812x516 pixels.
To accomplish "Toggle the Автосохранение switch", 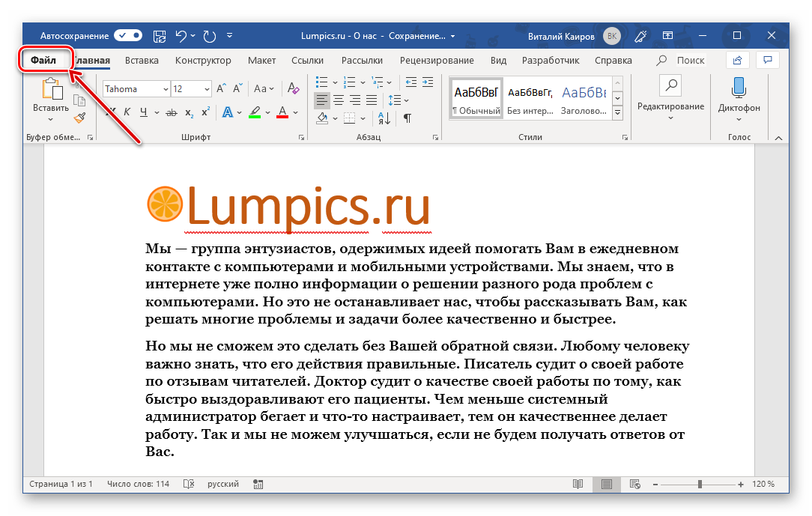I will [128, 36].
